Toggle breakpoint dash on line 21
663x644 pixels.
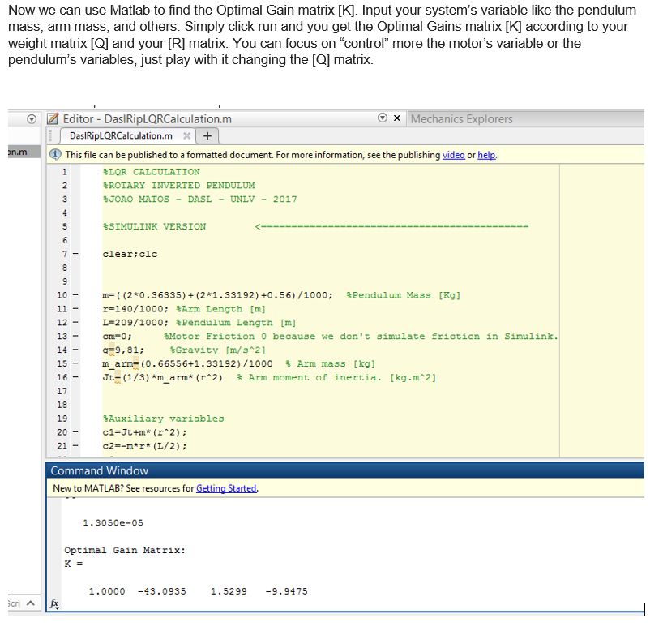(75, 445)
